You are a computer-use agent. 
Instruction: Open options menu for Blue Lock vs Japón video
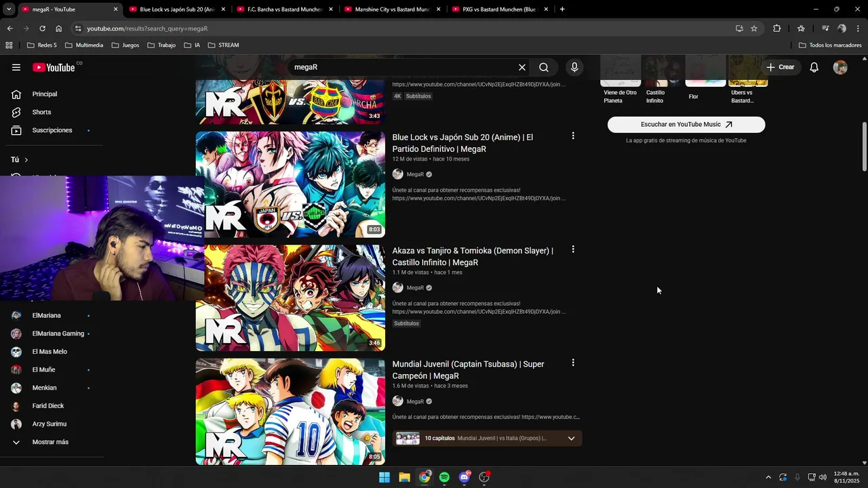(x=573, y=136)
